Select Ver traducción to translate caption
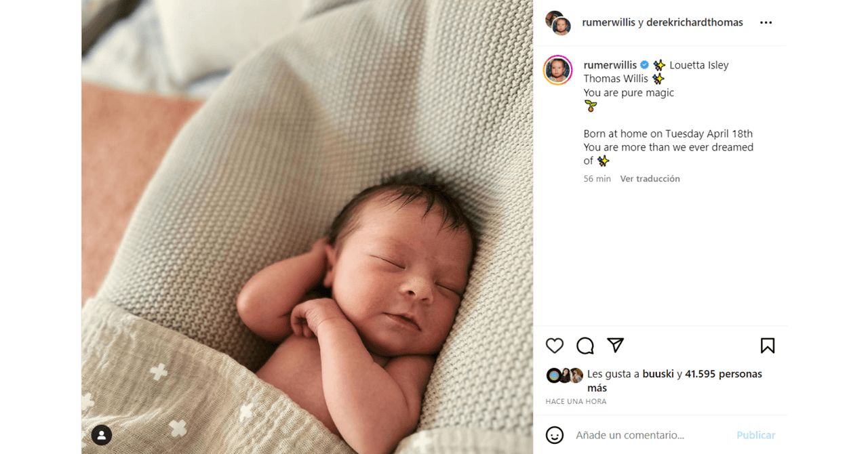 pyautogui.click(x=650, y=179)
